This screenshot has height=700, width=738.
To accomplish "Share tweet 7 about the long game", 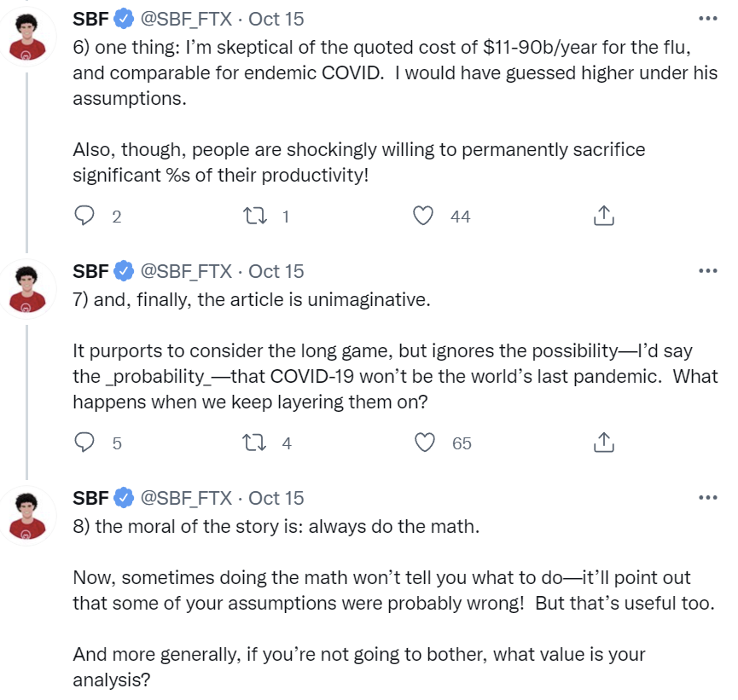I will point(603,443).
